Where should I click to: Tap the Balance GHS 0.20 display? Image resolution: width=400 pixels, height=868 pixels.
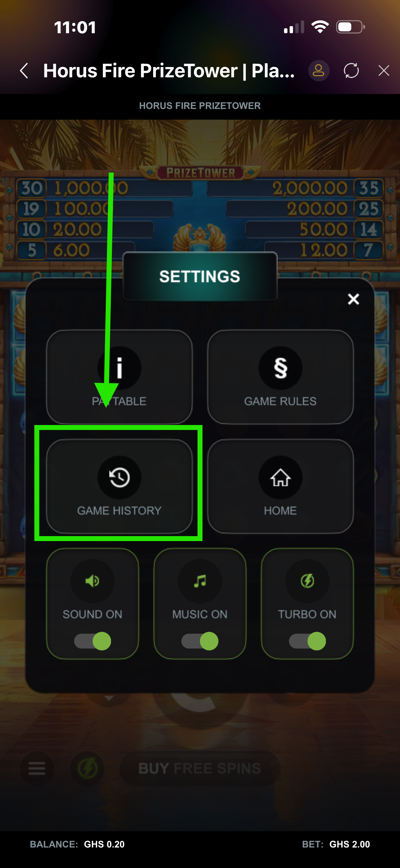click(77, 844)
